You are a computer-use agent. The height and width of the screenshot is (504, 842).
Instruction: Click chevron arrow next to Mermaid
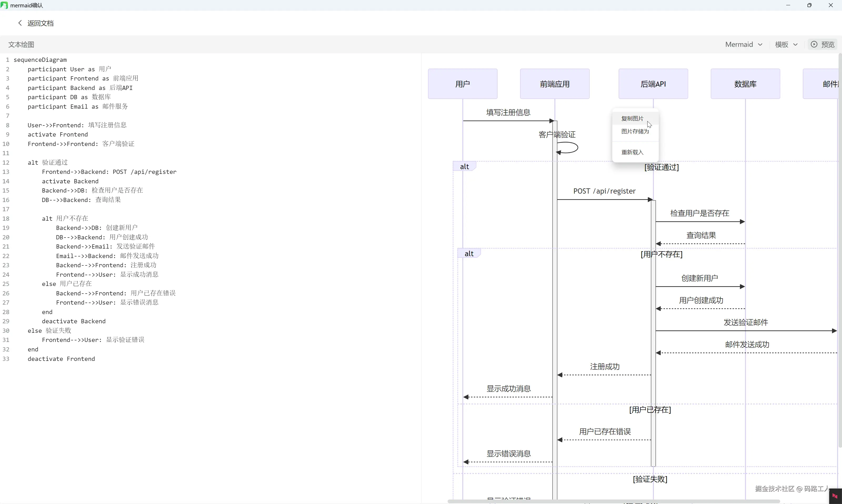pos(760,44)
